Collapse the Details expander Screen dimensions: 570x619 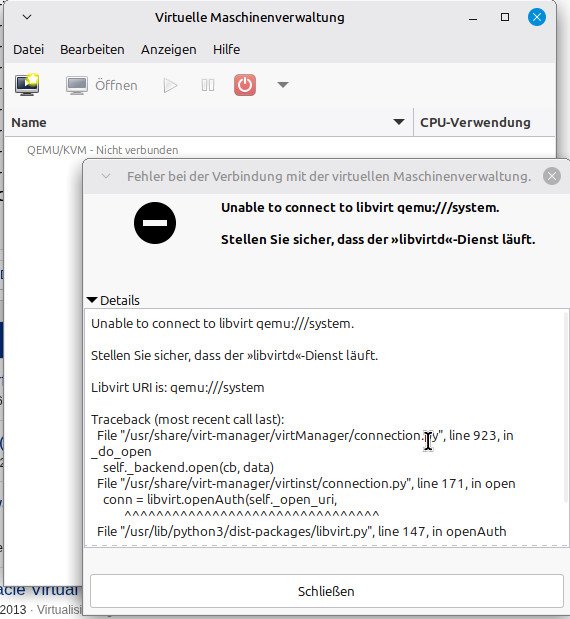click(x=113, y=300)
